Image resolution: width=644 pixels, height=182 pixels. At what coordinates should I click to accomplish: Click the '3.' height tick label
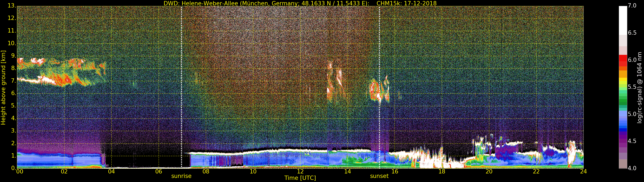click(14, 131)
